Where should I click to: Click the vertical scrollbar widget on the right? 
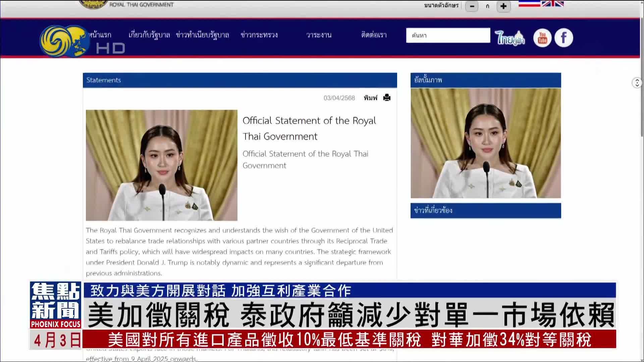[x=637, y=83]
